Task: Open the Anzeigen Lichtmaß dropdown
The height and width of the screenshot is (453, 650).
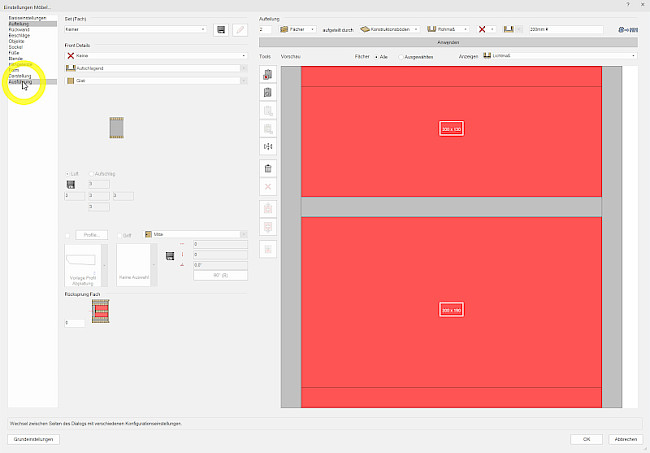Action: pos(558,56)
